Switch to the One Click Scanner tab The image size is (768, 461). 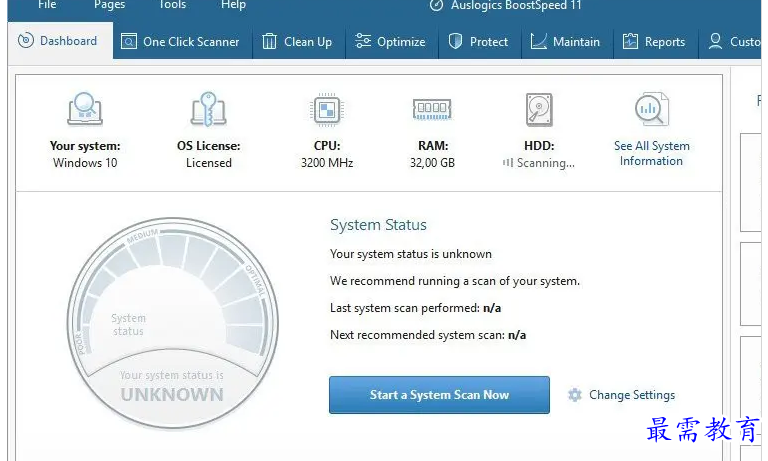point(182,42)
